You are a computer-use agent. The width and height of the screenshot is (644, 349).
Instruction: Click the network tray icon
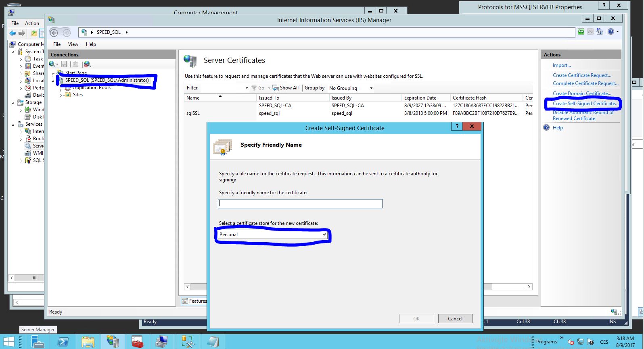581,342
